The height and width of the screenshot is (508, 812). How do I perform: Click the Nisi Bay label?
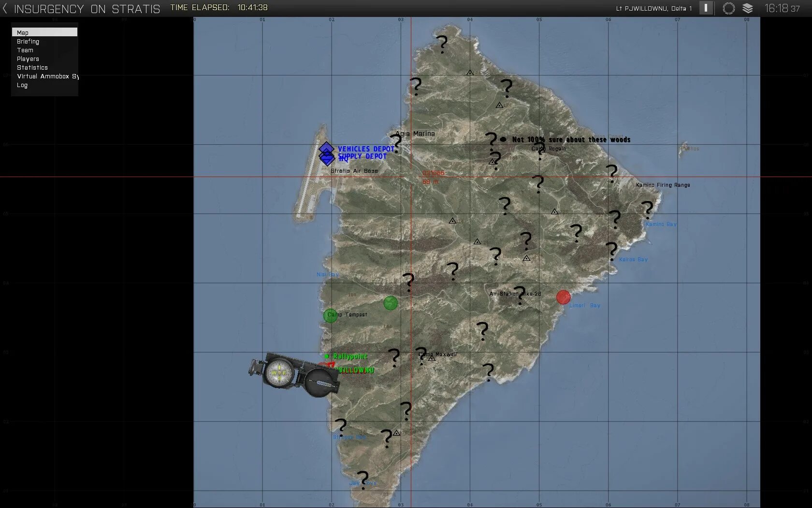click(x=328, y=274)
